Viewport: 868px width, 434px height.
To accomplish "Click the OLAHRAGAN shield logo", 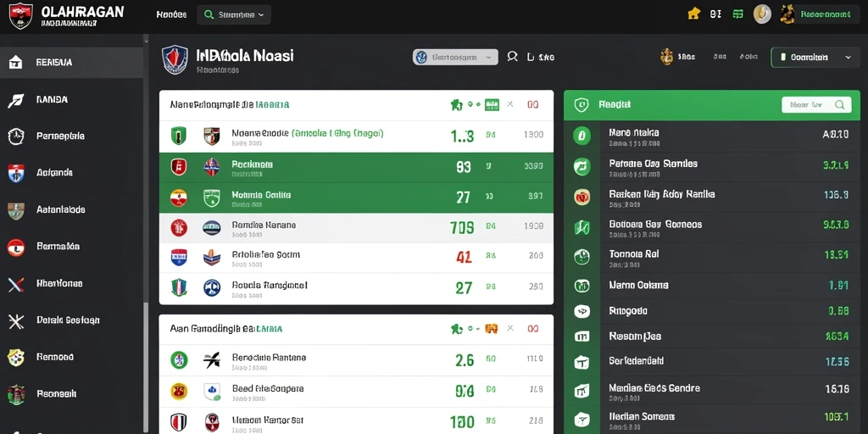I will click(21, 16).
